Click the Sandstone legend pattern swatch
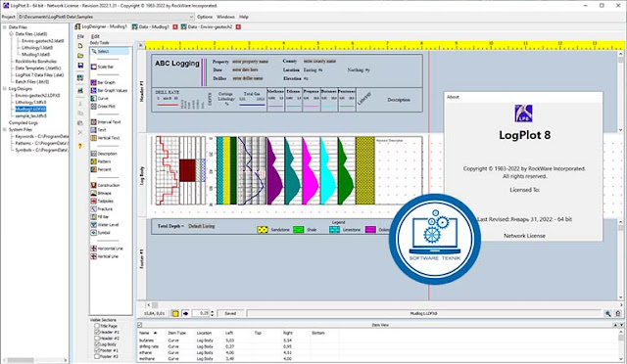Screen dimensions: 627x364 (263, 230)
